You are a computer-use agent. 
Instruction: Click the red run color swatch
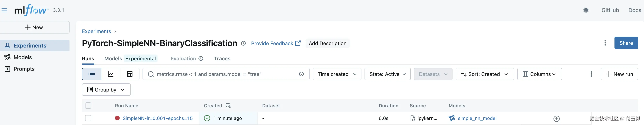[117, 118]
